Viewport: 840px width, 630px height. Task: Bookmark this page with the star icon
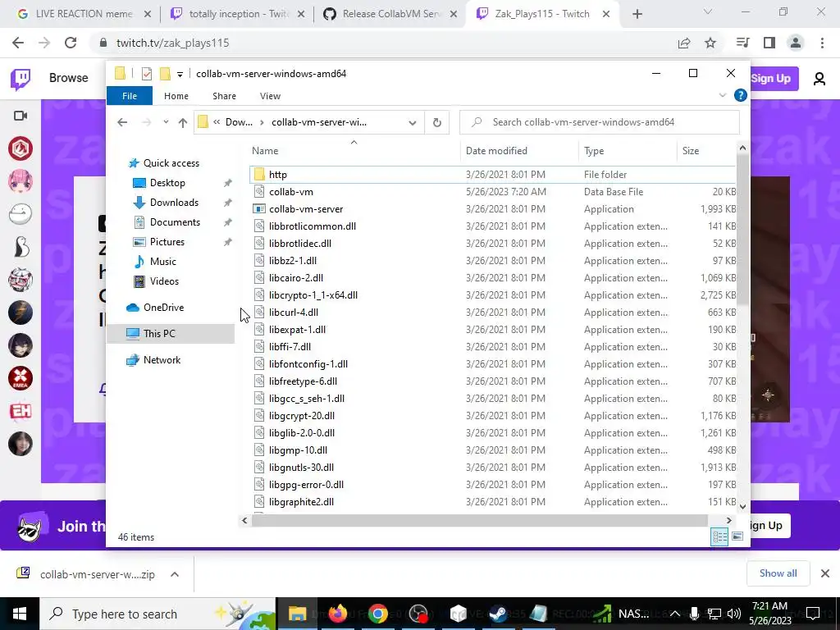[x=710, y=43]
